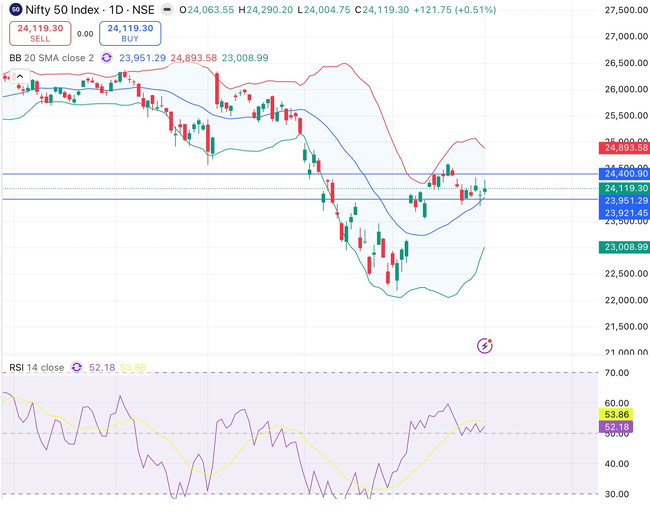Click the low price L24,004.75 value
The width and height of the screenshot is (650, 519).
324,10
